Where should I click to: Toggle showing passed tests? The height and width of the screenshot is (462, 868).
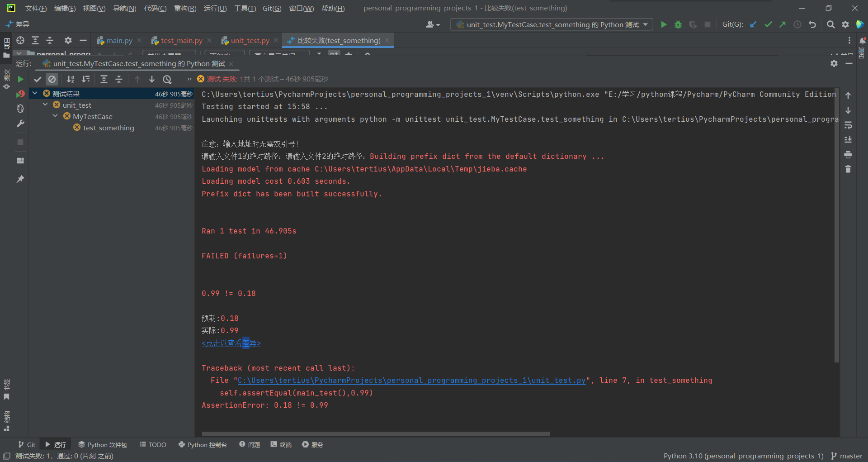(x=38, y=79)
